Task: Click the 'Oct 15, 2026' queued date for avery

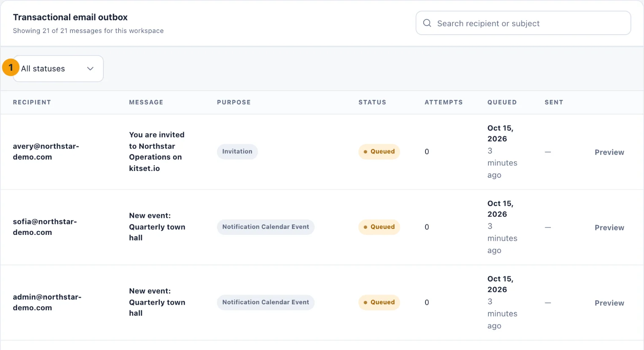Action: [500, 133]
